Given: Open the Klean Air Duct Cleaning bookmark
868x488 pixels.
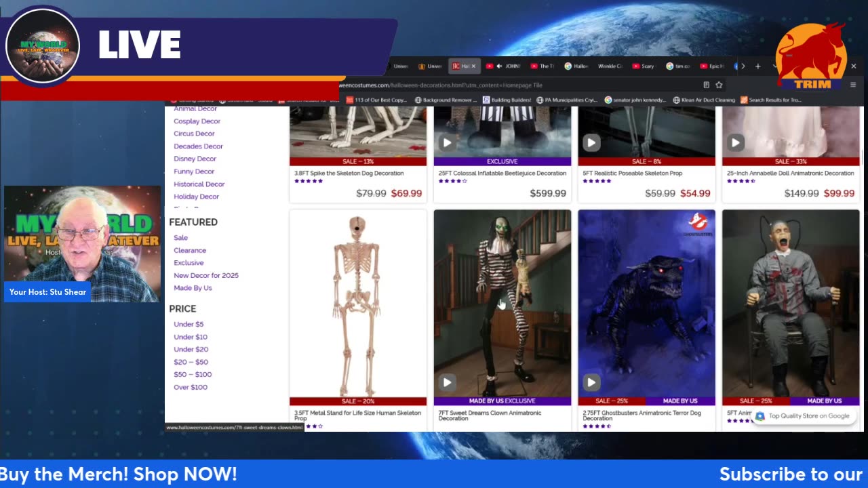Looking at the screenshot, I should click(x=704, y=100).
